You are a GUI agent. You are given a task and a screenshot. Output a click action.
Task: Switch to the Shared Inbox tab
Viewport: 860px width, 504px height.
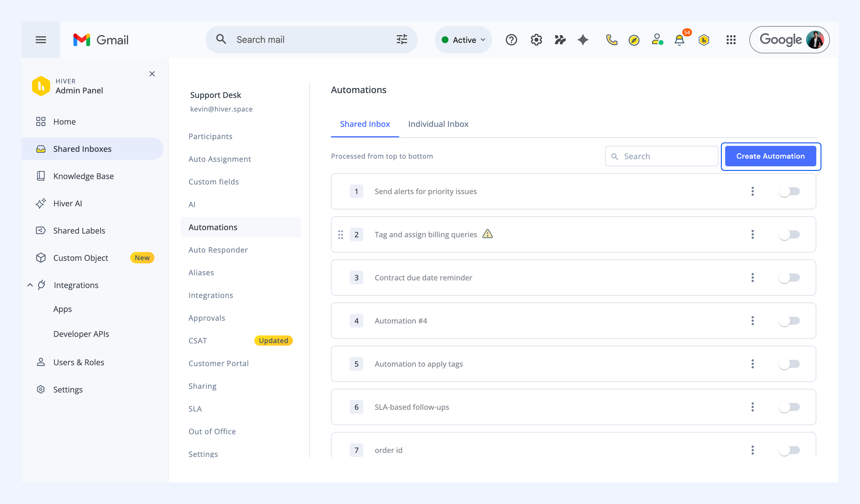[x=365, y=124]
